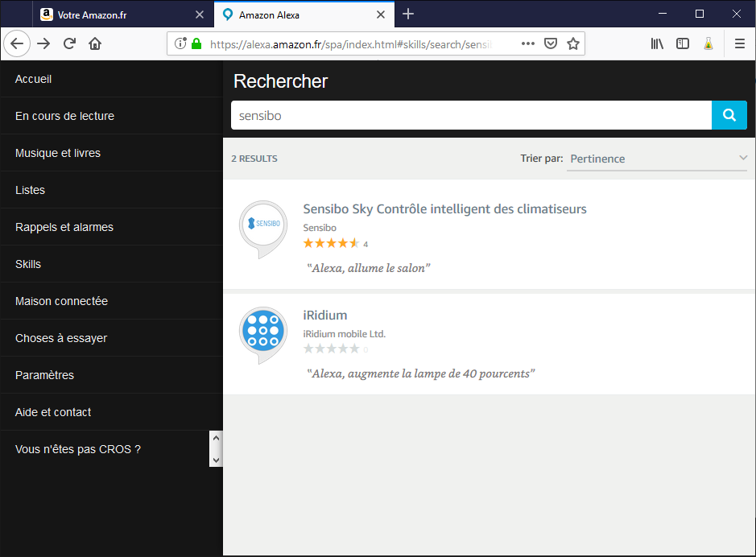Open the Firefox hamburger menu
756x557 pixels.
740,43
